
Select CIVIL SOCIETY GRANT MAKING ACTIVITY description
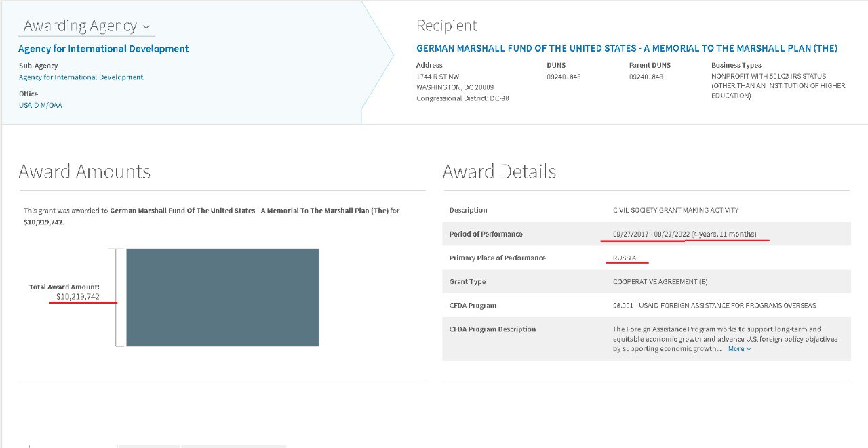coord(676,210)
